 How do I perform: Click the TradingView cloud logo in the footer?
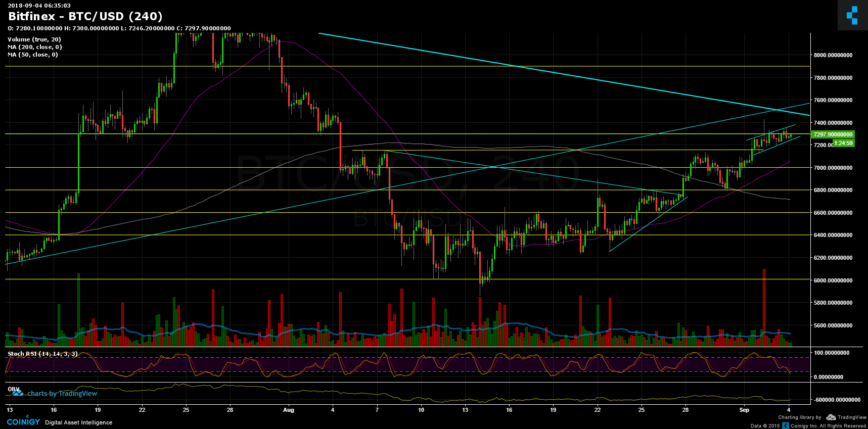[x=831, y=417]
